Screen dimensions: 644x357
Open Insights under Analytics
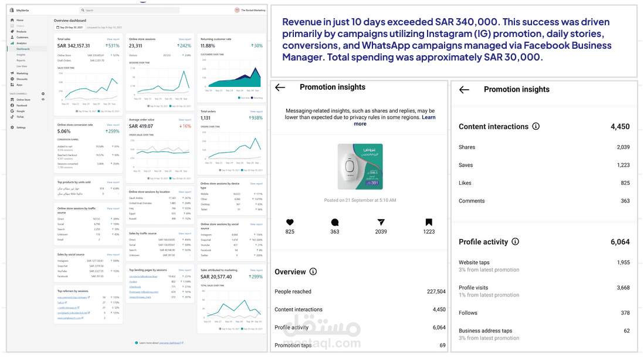(21, 55)
